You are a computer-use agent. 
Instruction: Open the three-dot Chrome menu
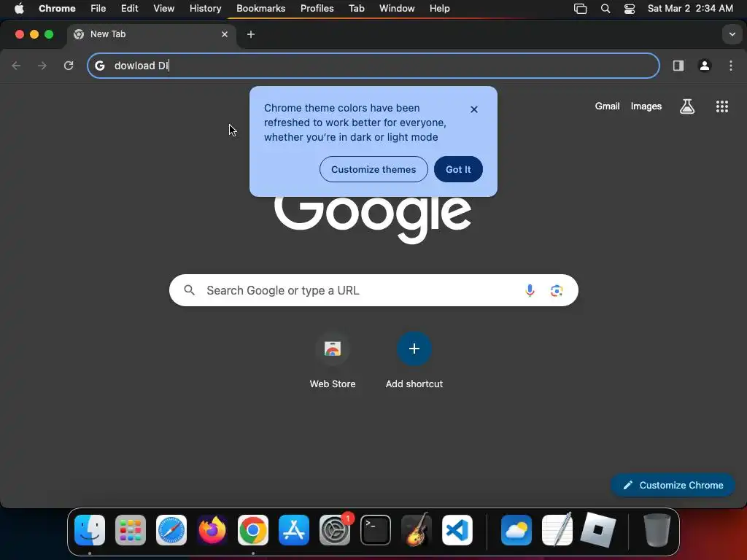(731, 66)
